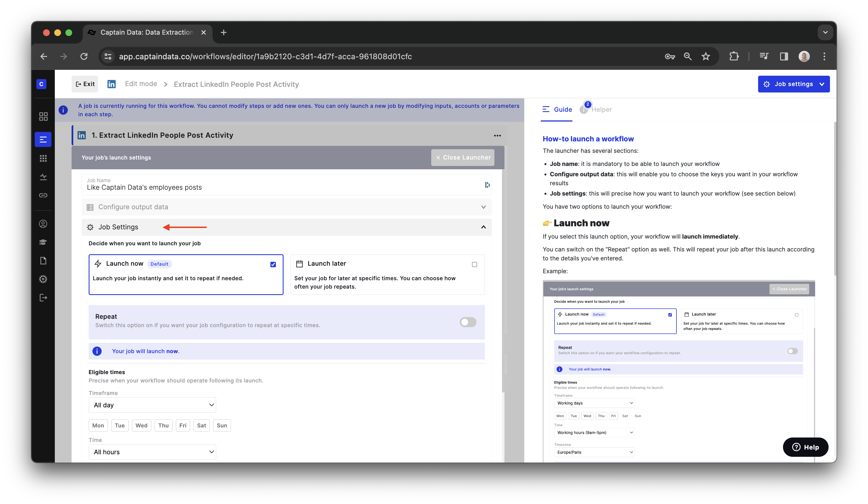868x504 pixels.
Task: Open the apps grid icon in sidebar
Action: 43,158
